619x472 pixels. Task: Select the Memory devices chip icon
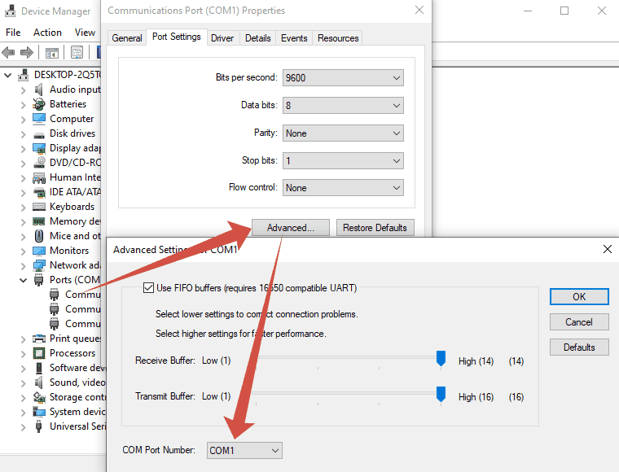[x=39, y=221]
